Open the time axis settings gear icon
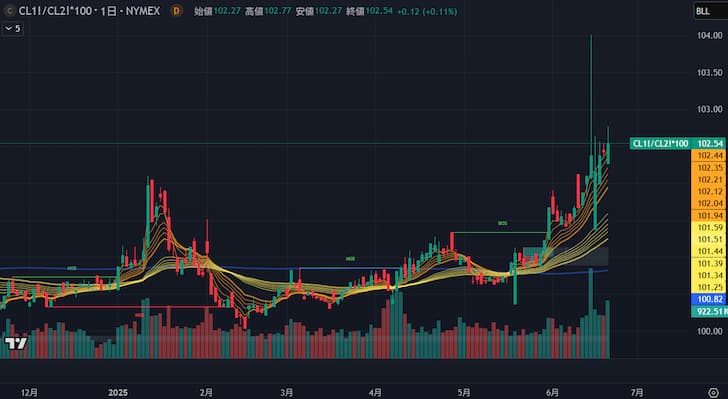The height and width of the screenshot is (399, 728). pos(713,392)
